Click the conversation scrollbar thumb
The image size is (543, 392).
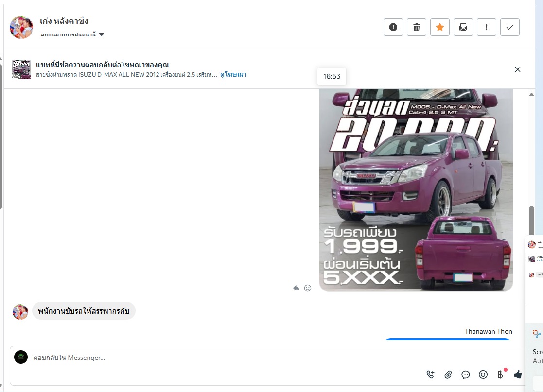click(x=531, y=222)
